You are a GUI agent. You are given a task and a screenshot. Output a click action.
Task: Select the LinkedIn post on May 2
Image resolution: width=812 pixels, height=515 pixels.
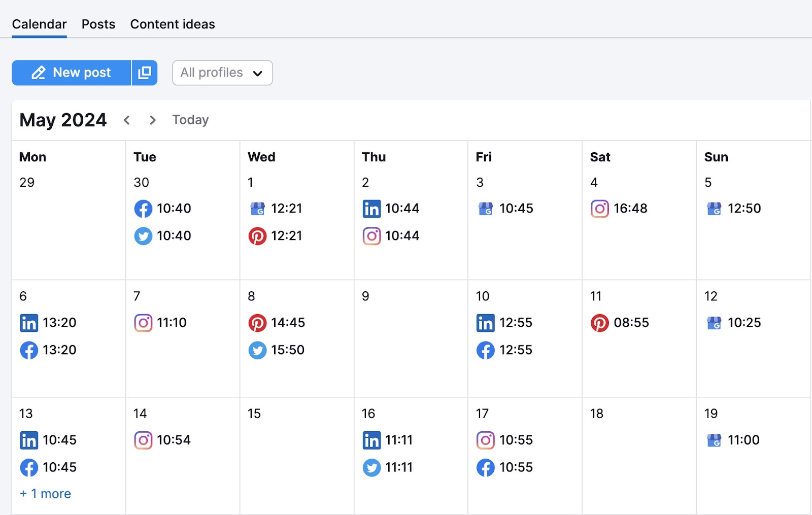[391, 209]
